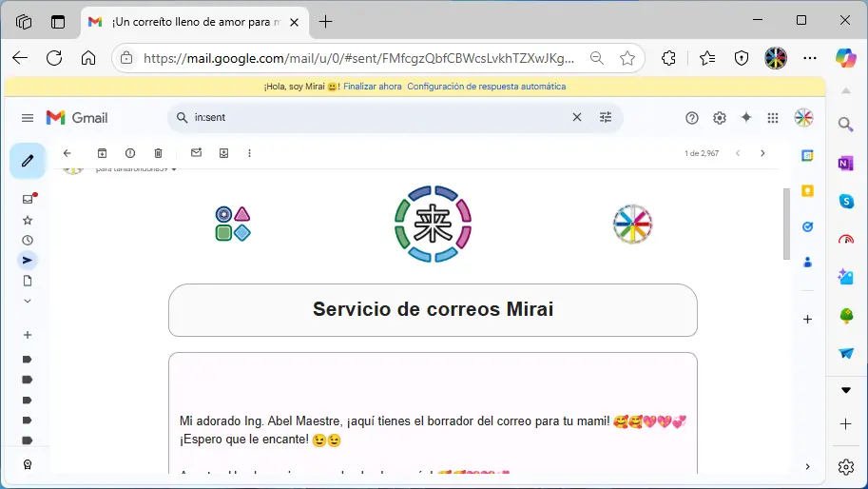Screen dimensions: 868x489
Task: Open the Sent folder icon
Action: (x=28, y=261)
